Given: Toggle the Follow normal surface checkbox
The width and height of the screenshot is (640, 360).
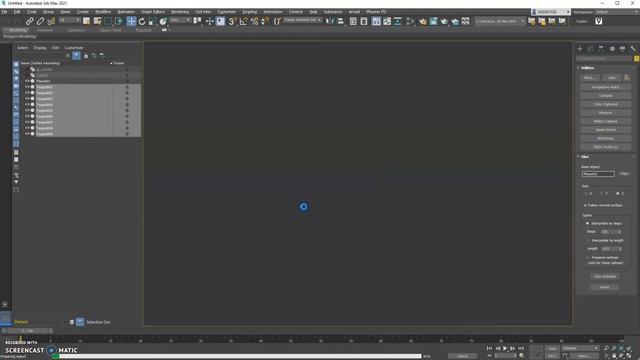Looking at the screenshot, I should pos(585,205).
